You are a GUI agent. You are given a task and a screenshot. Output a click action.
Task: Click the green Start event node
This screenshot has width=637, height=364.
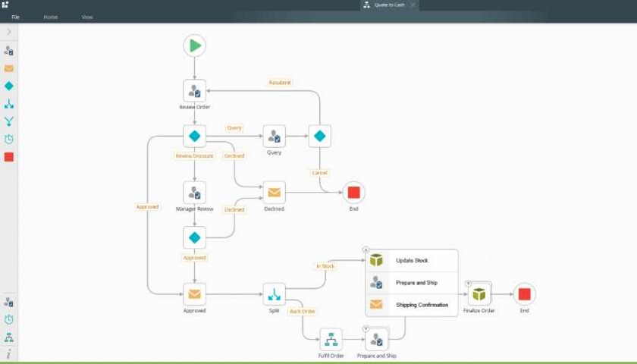click(x=195, y=45)
